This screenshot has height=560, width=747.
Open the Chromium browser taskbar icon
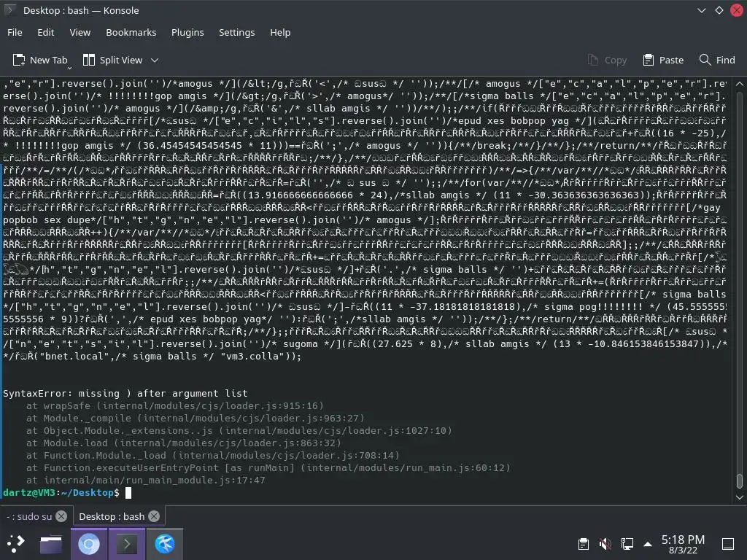coord(89,544)
